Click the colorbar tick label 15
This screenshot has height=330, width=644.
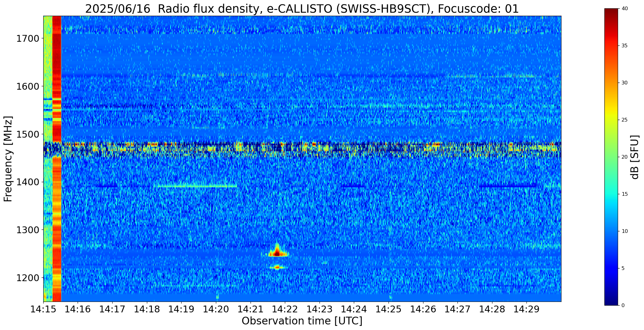625,194
